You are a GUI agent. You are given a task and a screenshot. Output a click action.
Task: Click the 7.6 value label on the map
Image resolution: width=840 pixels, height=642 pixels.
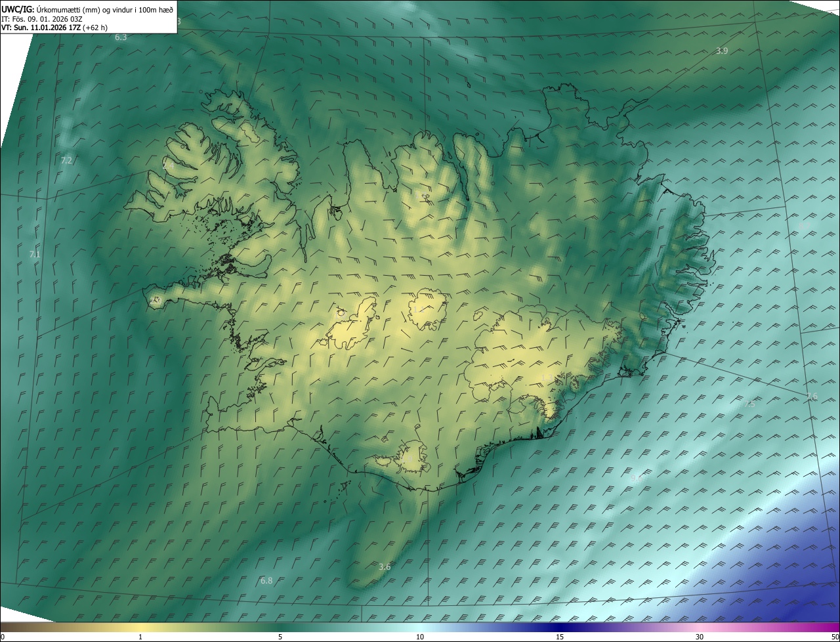point(812,396)
